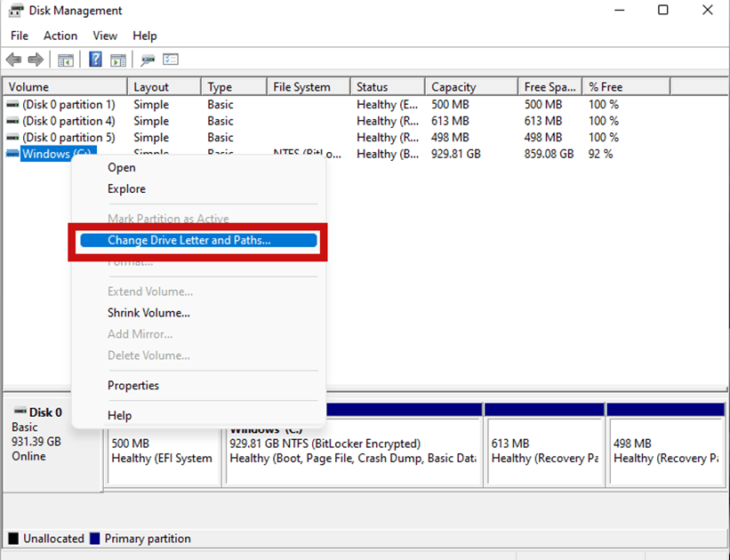730x560 pixels.
Task: Toggle the Show/Hide Action Pane icon
Action: coord(117,60)
